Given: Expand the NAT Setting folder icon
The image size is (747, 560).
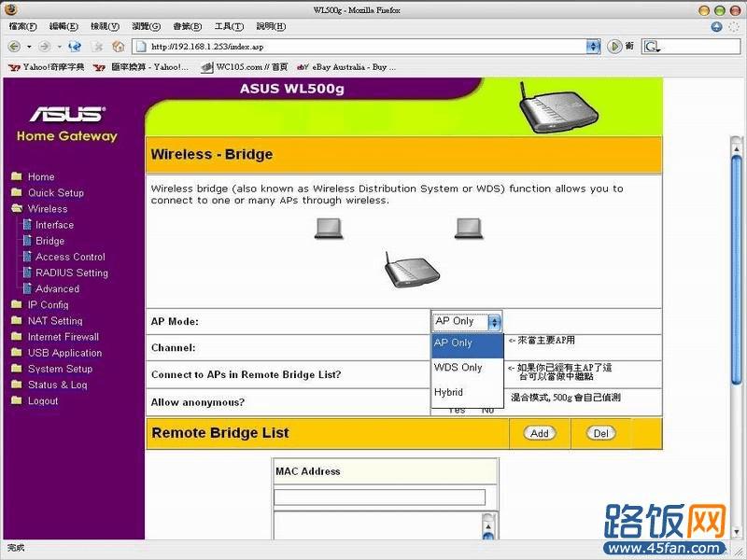Looking at the screenshot, I should coord(17,320).
